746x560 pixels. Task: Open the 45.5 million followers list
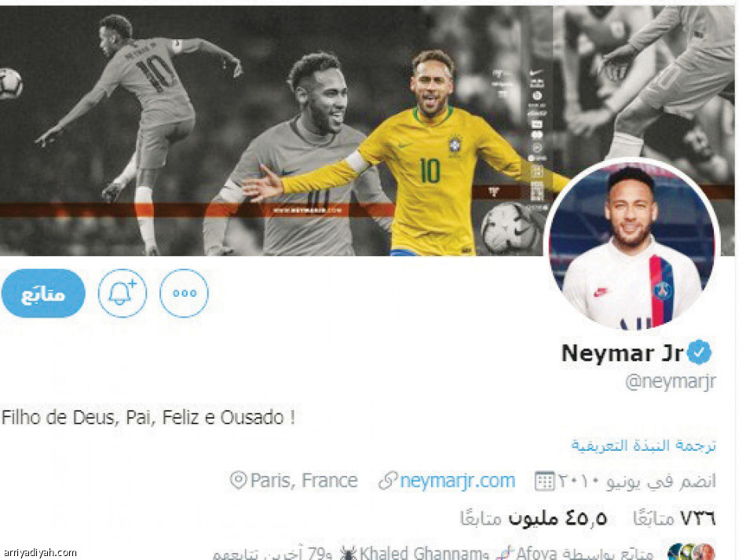(533, 518)
